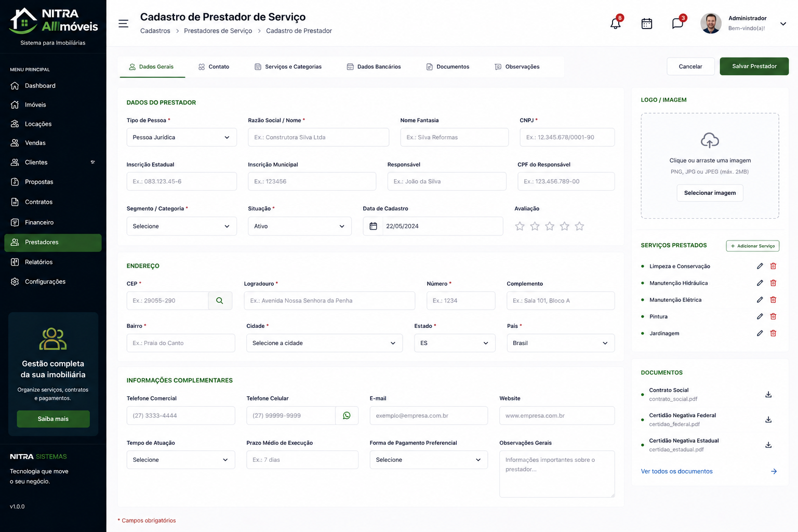This screenshot has height=532, width=798.
Task: Expand the Situação dropdown
Action: 300,226
